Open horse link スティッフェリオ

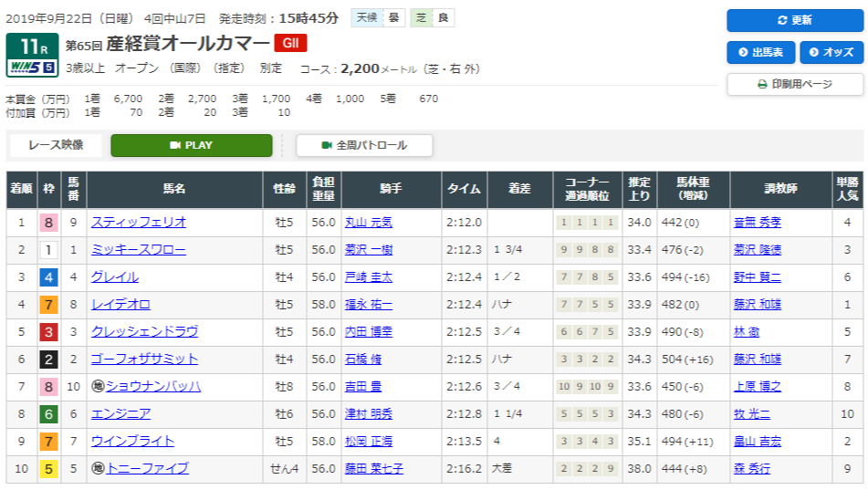[x=139, y=222]
